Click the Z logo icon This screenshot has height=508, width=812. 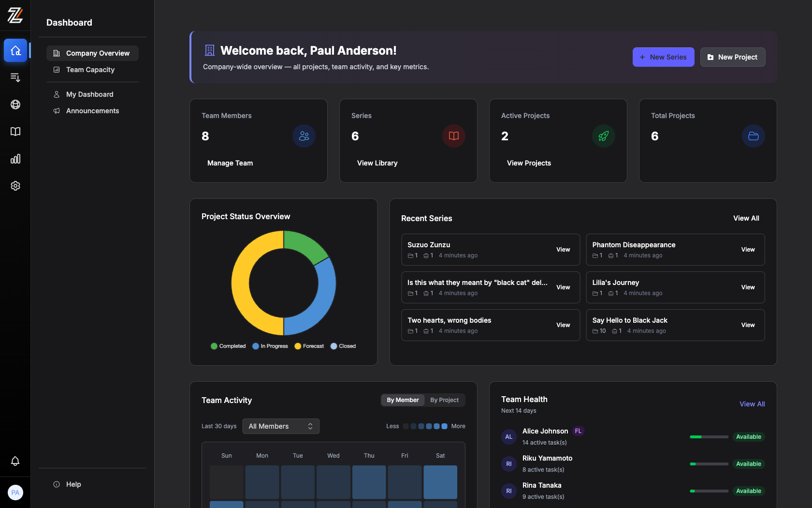[15, 15]
